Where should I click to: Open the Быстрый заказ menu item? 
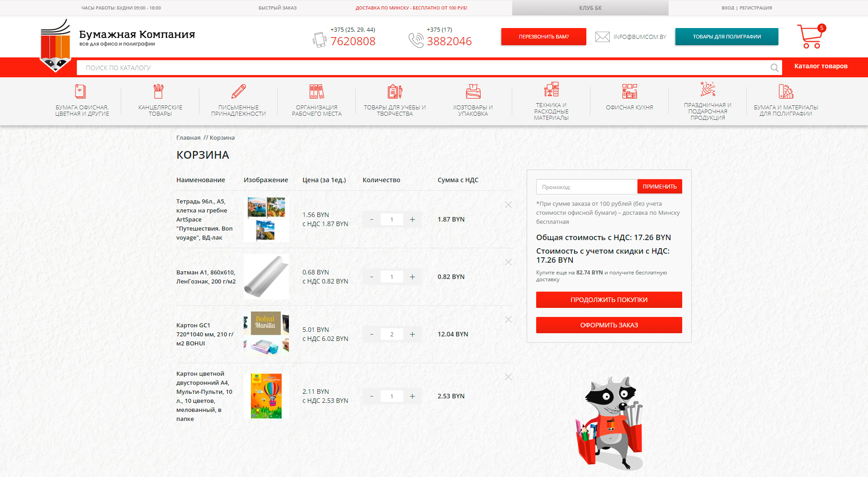pyautogui.click(x=278, y=8)
